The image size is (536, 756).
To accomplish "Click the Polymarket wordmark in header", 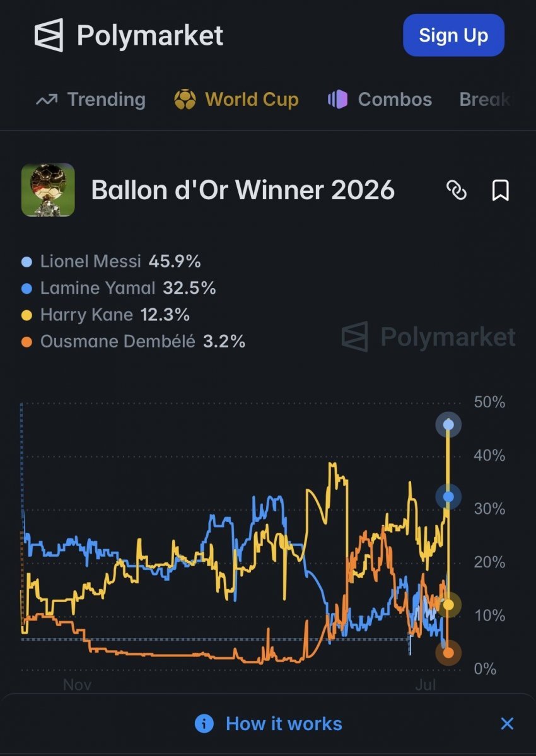I will click(150, 36).
